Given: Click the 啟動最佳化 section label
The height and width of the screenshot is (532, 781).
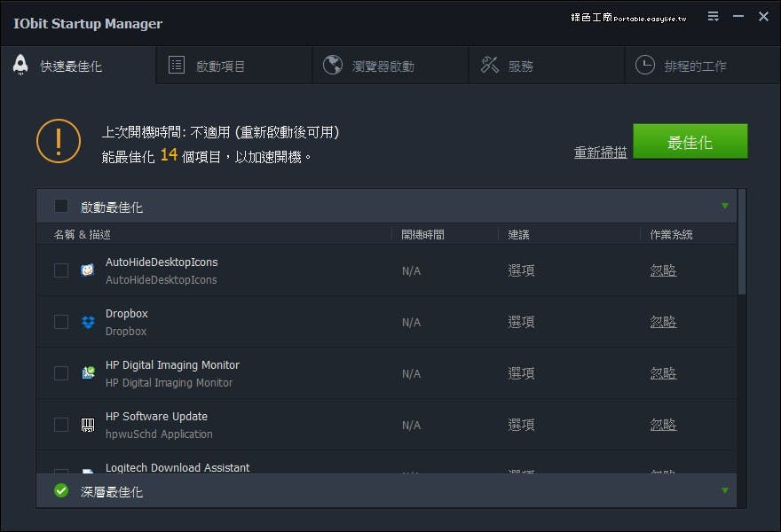Looking at the screenshot, I should coord(112,207).
